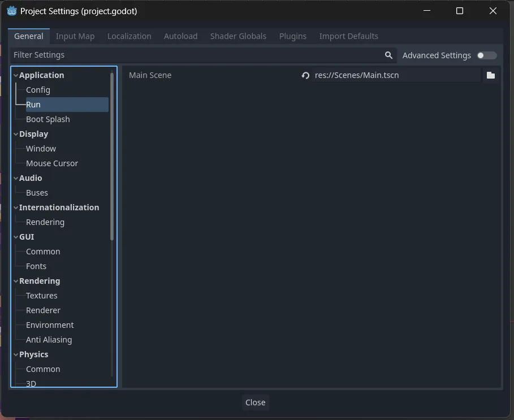Click the Advanced Settings label
Screen dimensions: 514x420
coord(437,55)
